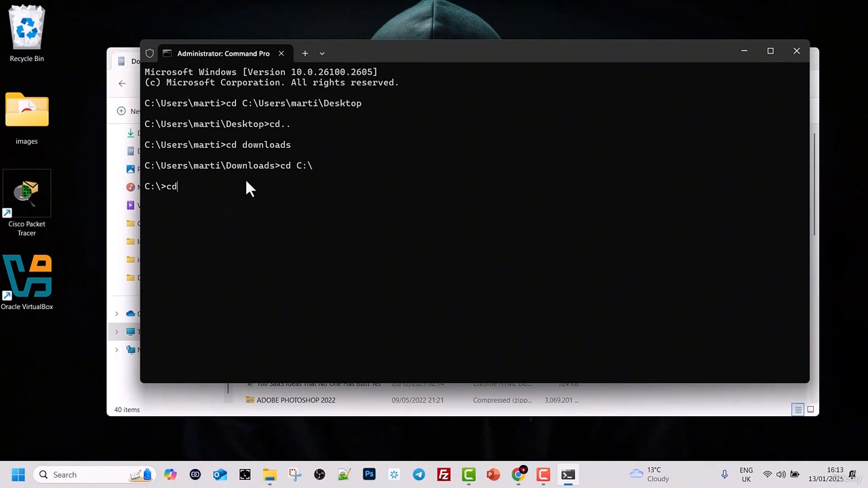Switch Explorer to details view icon
Viewport: 868px width, 488px height.
798,409
